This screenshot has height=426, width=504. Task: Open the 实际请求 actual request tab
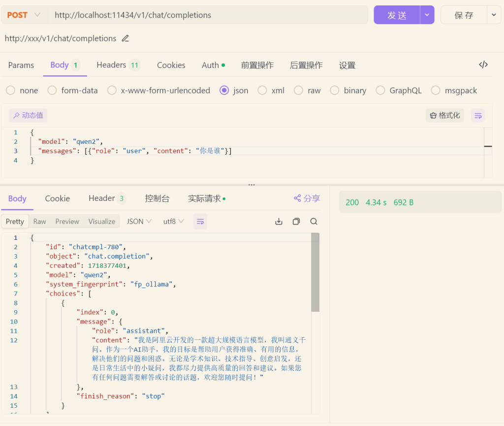coord(207,198)
